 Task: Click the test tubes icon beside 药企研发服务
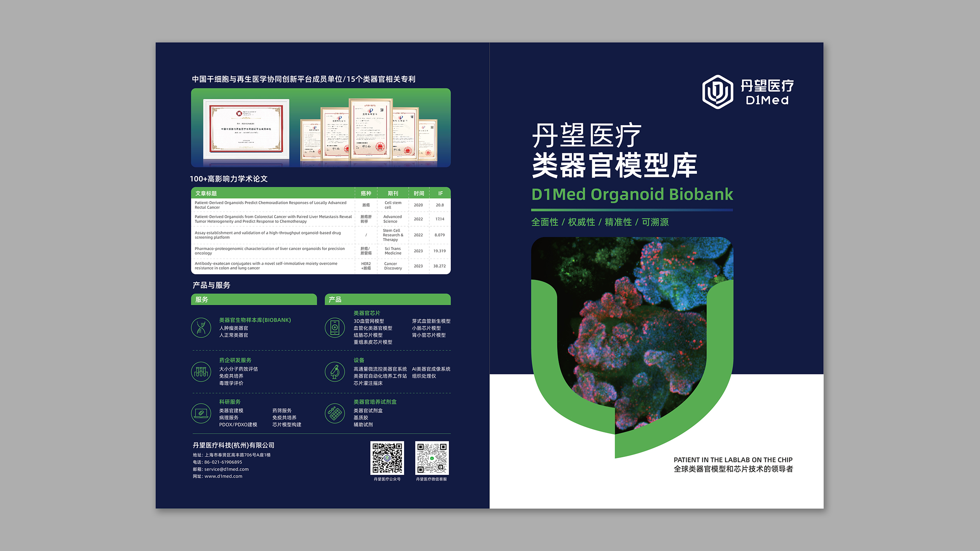(x=201, y=372)
